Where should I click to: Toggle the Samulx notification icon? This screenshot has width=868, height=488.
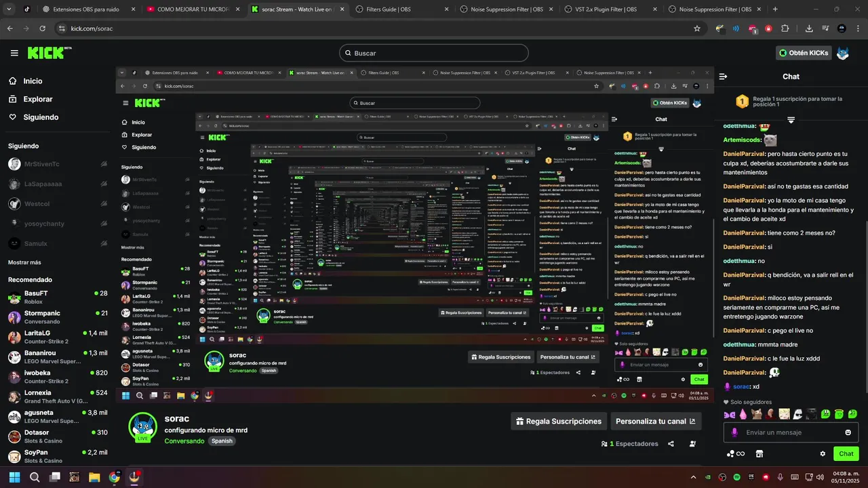(x=104, y=243)
